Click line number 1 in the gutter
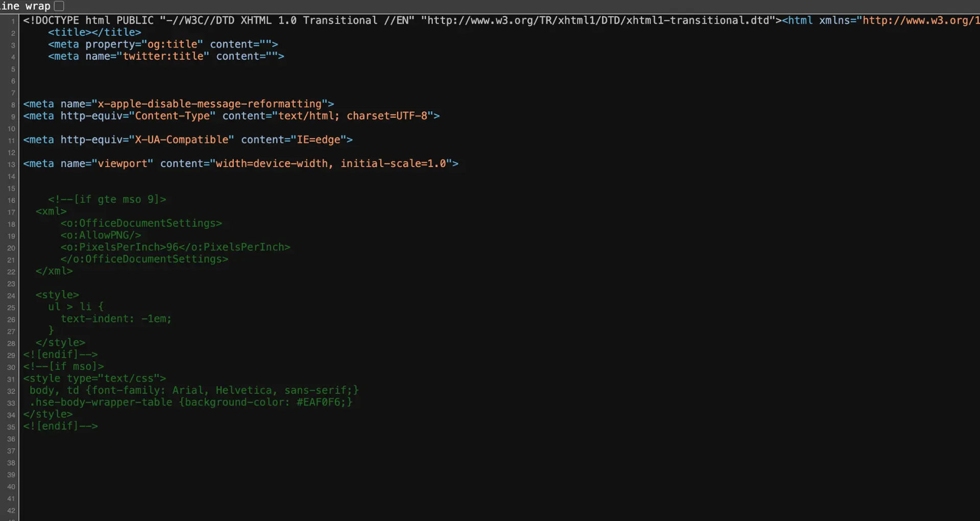980x521 pixels. [13, 21]
